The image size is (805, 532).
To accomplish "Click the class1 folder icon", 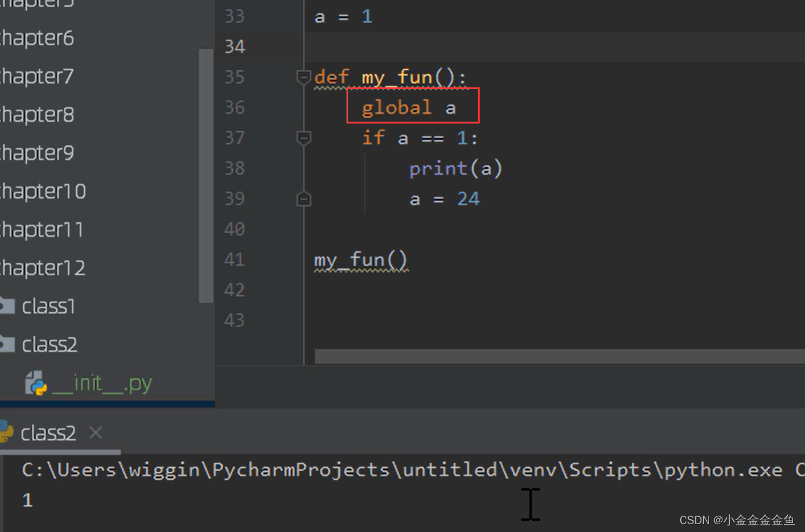I will [7, 307].
